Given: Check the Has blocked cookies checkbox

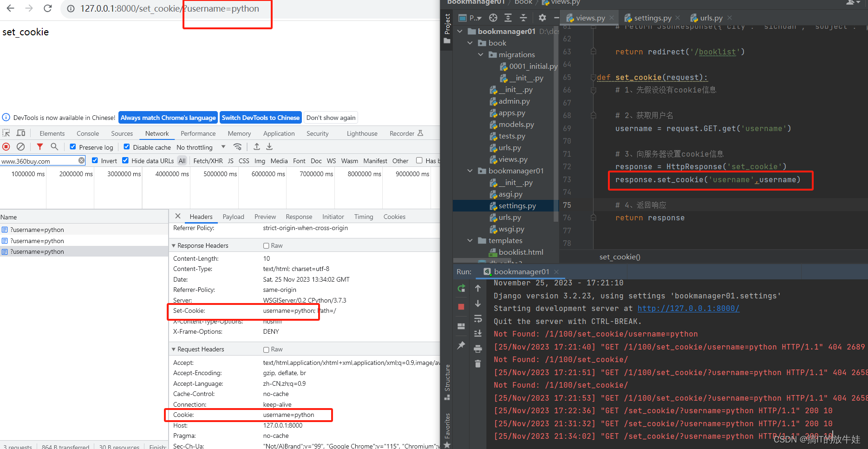Looking at the screenshot, I should pos(419,160).
